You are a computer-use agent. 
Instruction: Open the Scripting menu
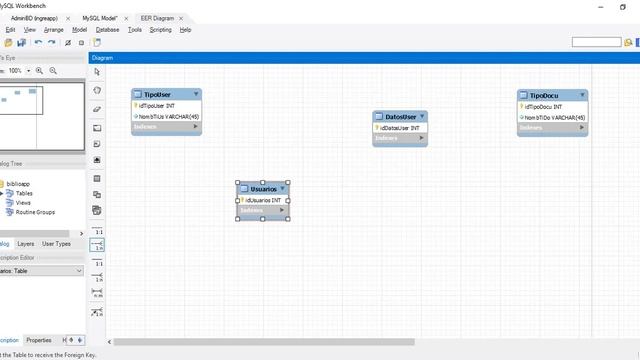point(160,30)
